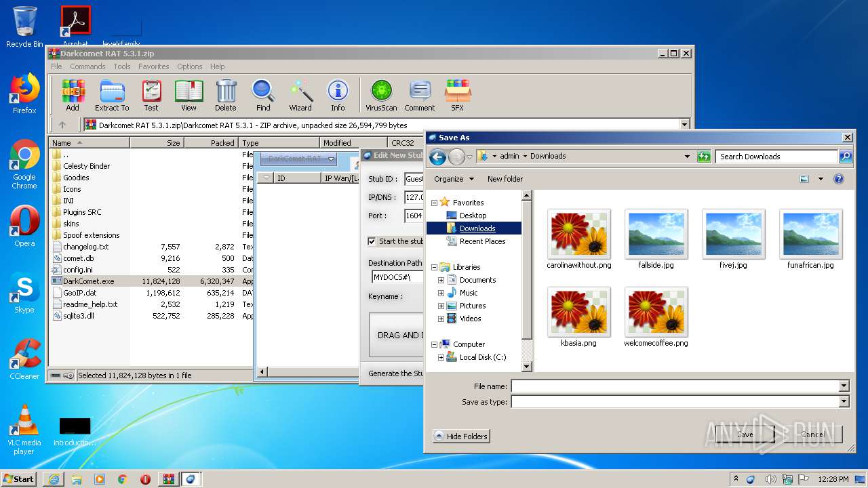Click the Delete trash icon in WinRAR
868x488 pixels.
click(x=226, y=96)
